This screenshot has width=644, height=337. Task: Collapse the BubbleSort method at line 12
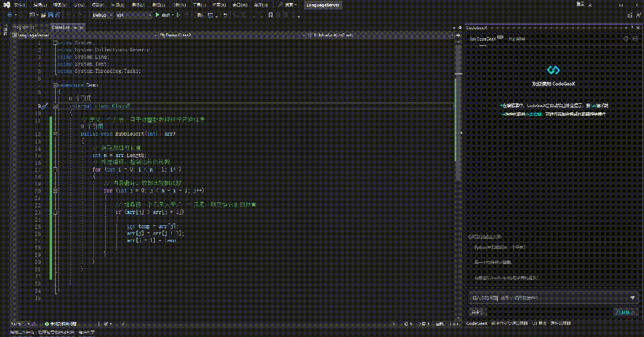point(55,134)
